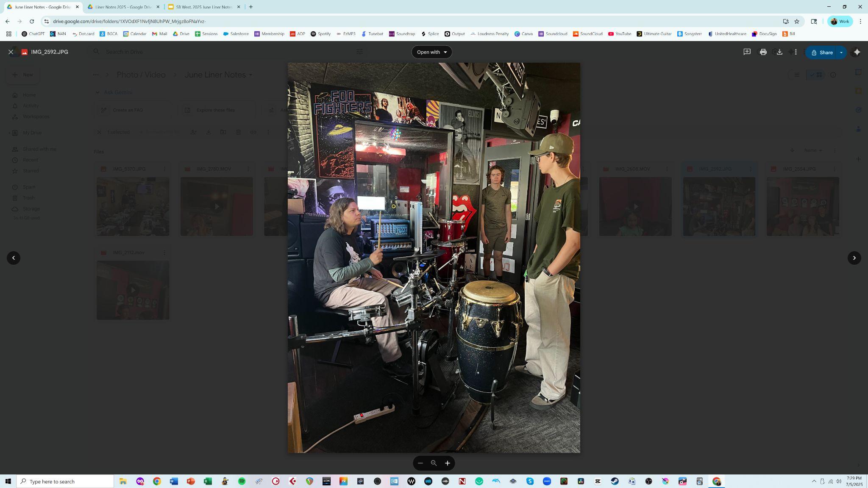The height and width of the screenshot is (488, 868).
Task: Click the taskbar volume icon
Action: (x=839, y=481)
